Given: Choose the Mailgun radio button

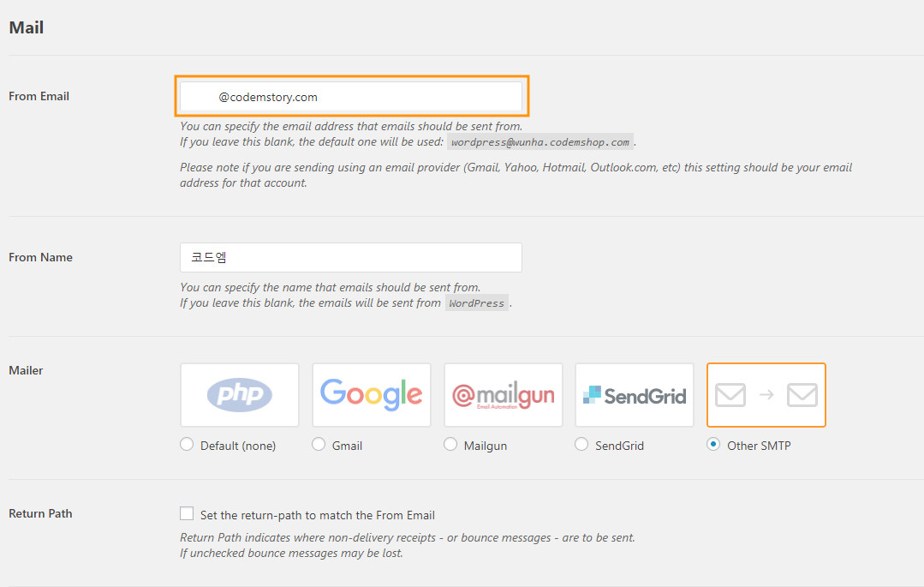Looking at the screenshot, I should coord(450,445).
